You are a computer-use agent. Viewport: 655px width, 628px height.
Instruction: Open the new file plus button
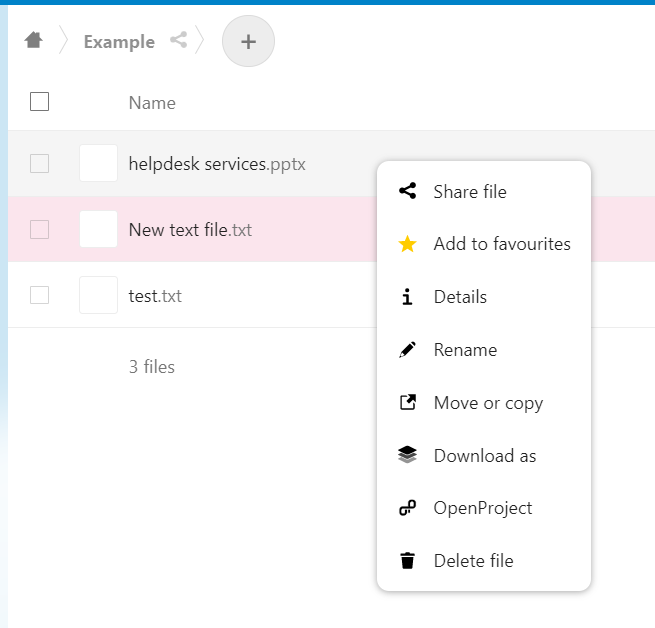click(248, 41)
